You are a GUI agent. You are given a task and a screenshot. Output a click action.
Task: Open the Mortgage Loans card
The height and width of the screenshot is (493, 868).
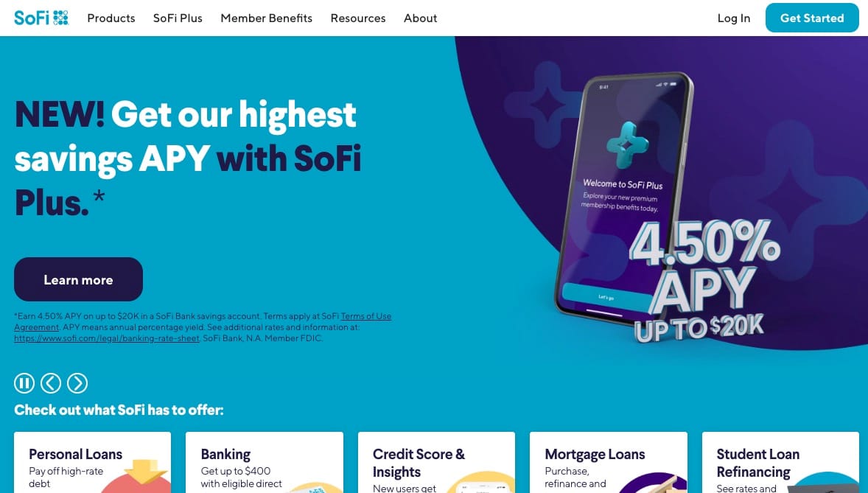609,463
